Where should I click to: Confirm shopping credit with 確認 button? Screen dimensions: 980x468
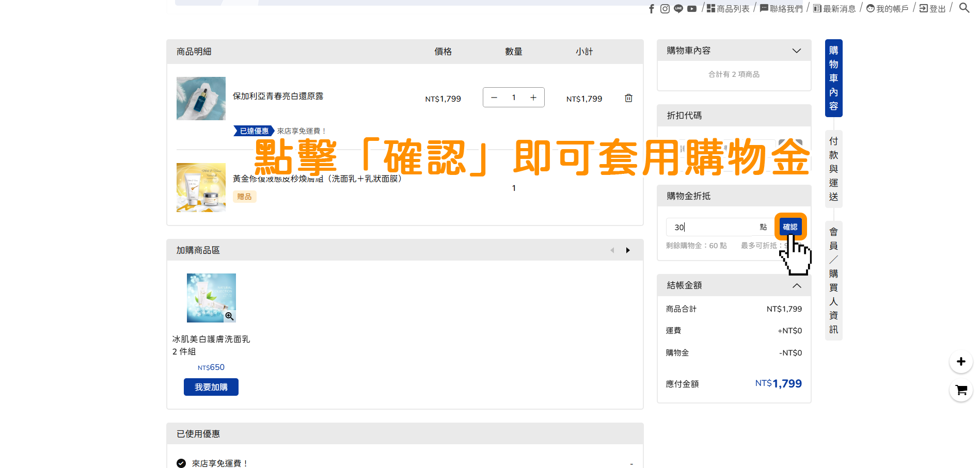point(790,227)
